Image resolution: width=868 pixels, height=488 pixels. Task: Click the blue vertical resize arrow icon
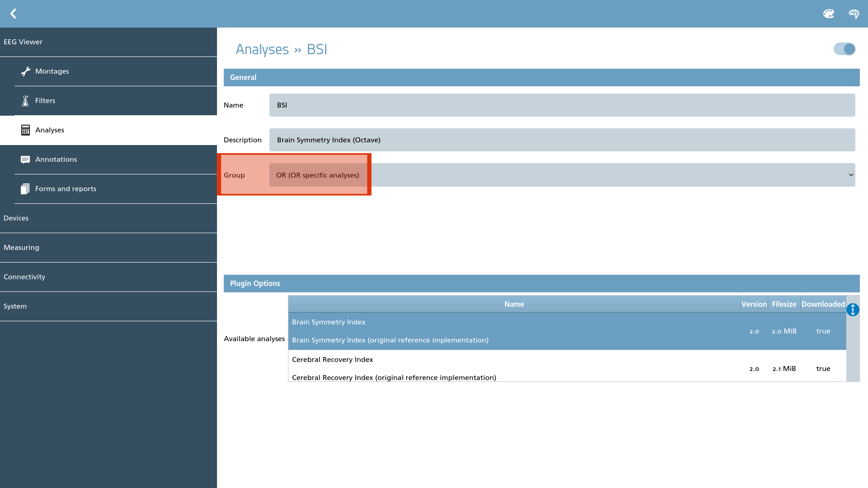click(x=853, y=310)
